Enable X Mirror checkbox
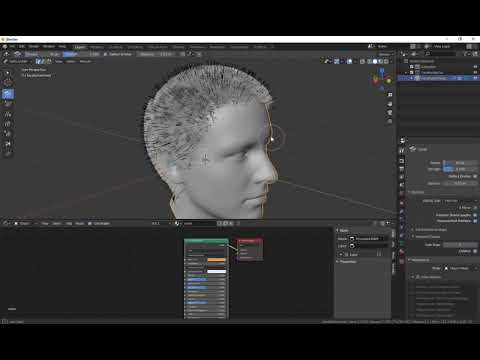480x360 pixels. click(475, 208)
